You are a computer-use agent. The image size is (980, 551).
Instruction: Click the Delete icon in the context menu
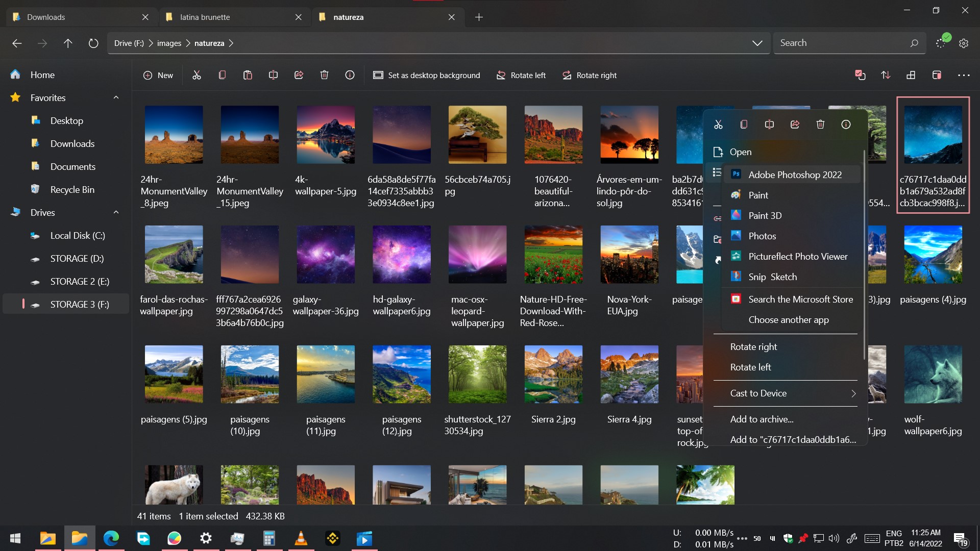click(x=820, y=124)
